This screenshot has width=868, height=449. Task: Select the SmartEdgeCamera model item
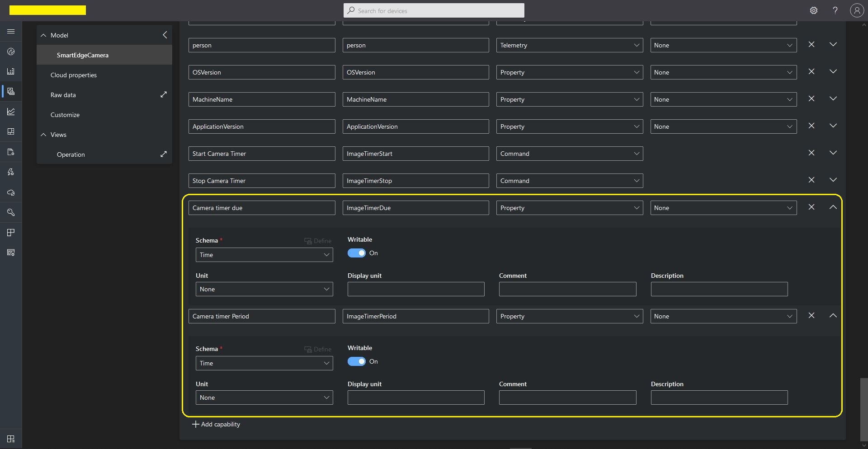(83, 55)
